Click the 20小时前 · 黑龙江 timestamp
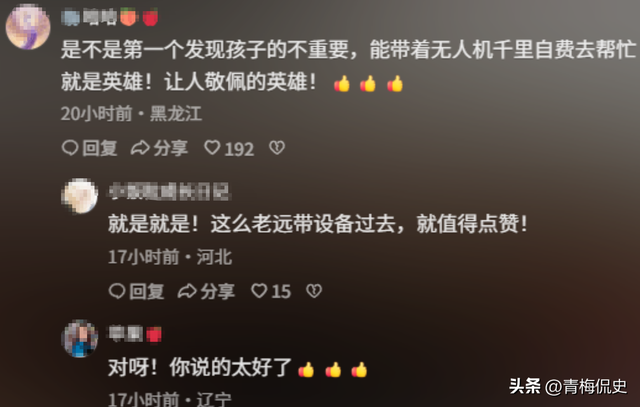 point(131,113)
